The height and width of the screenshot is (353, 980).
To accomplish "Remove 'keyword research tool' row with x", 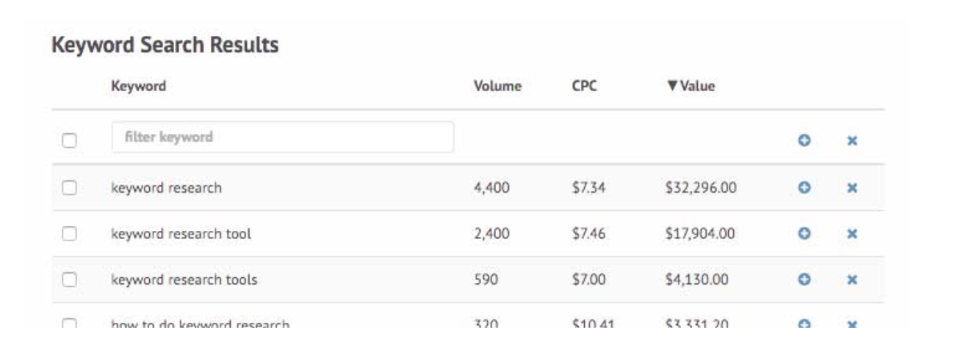I will tap(852, 234).
